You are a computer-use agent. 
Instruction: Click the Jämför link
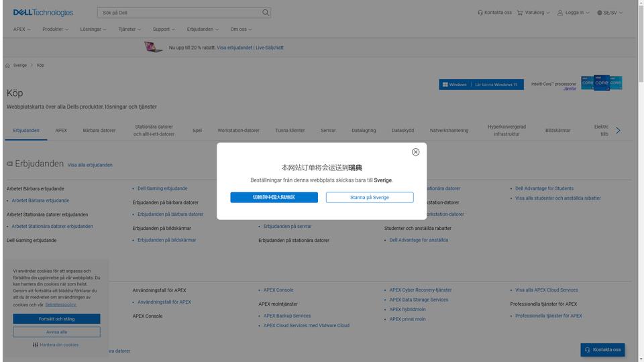pos(570,88)
